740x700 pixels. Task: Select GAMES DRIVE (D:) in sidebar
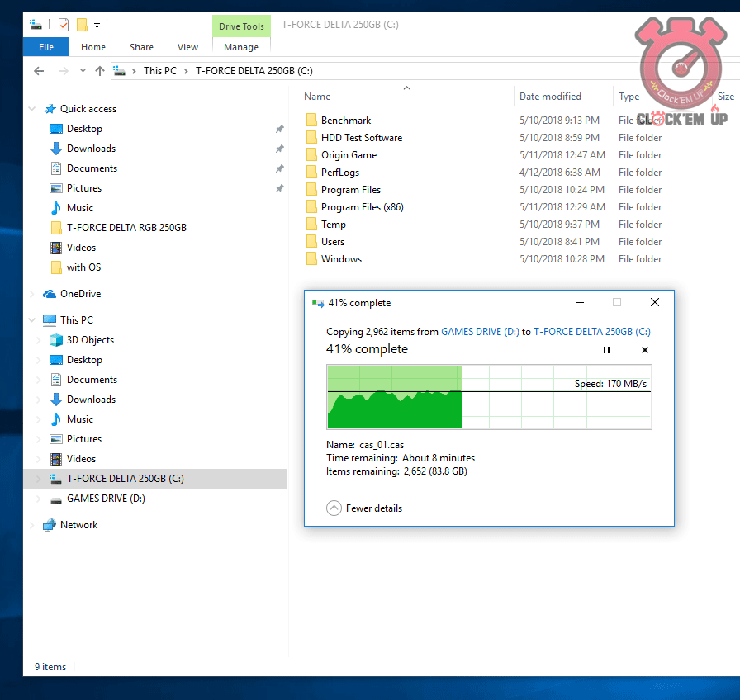(105, 499)
